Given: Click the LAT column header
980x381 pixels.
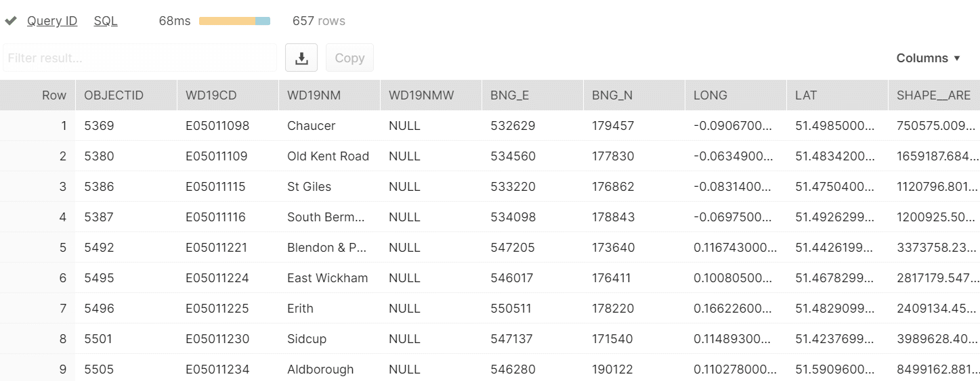Looking at the screenshot, I should click(837, 95).
